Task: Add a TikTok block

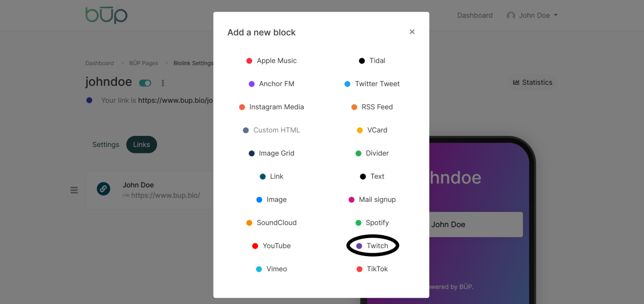Action: [x=372, y=269]
